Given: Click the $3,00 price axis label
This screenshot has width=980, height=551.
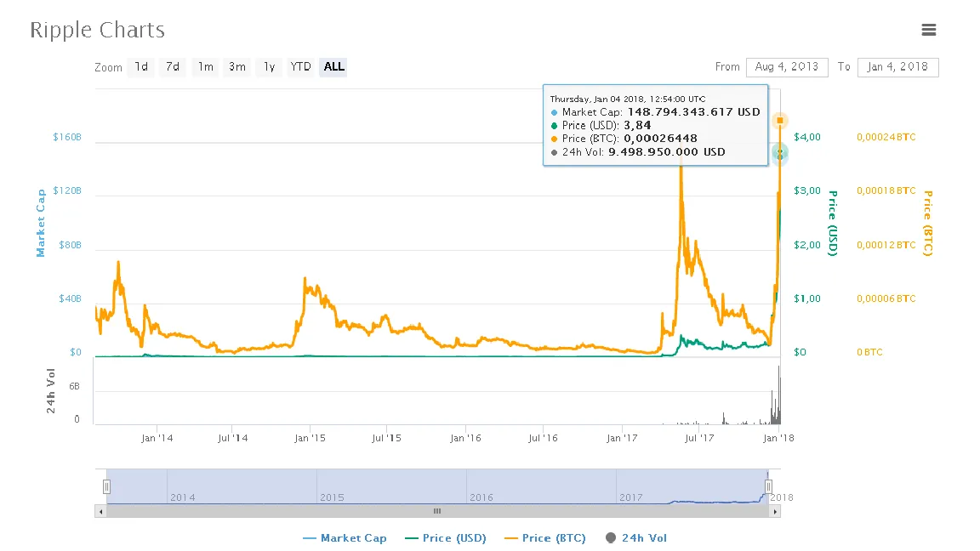Looking at the screenshot, I should click(806, 190).
